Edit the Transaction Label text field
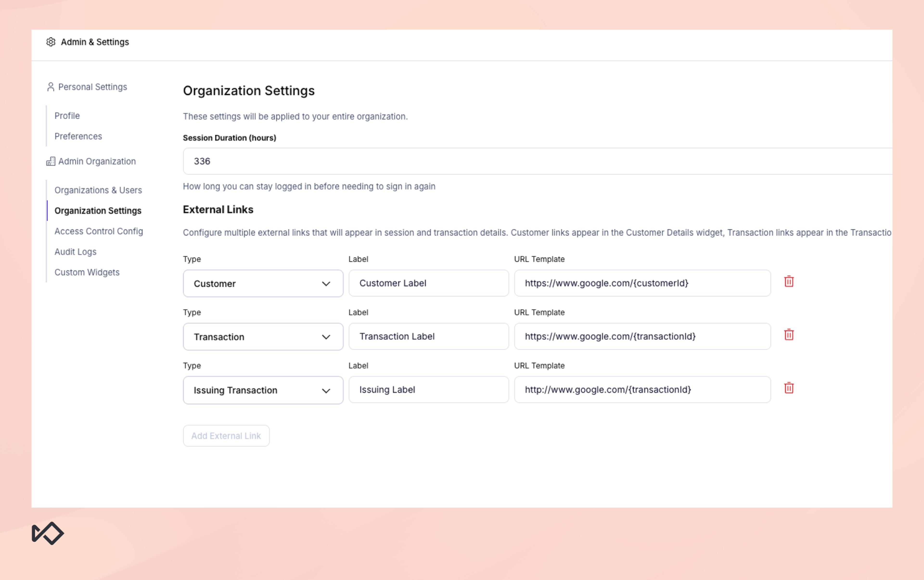This screenshot has height=580, width=924. pyautogui.click(x=429, y=337)
